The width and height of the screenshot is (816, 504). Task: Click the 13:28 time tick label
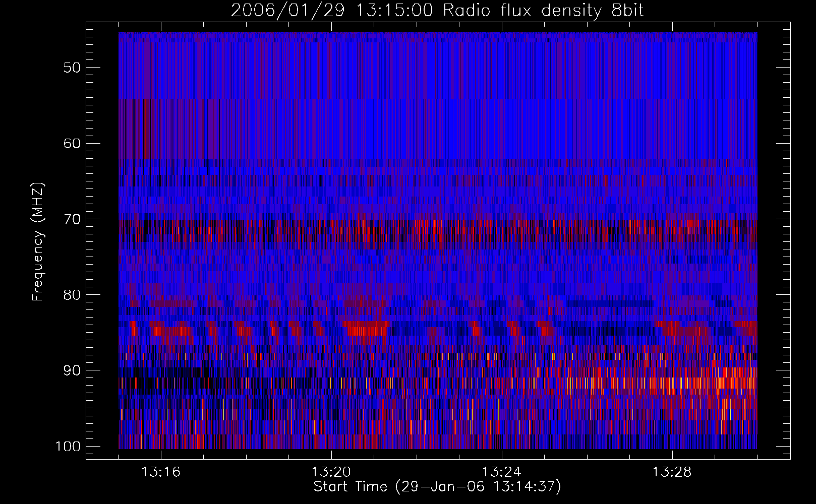pyautogui.click(x=672, y=472)
